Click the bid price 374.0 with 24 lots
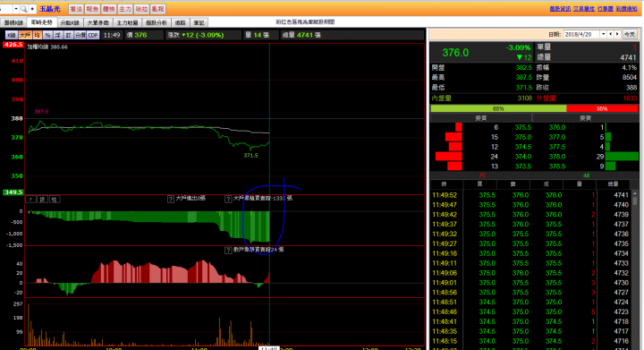 523,157
